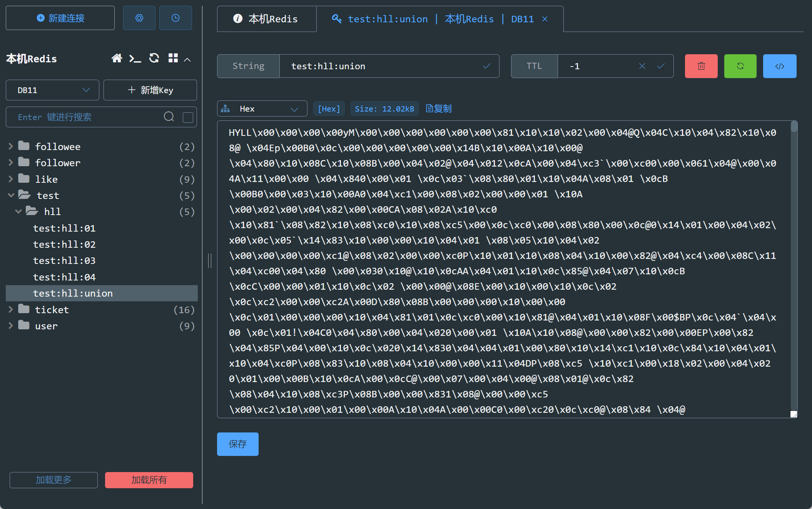Click the [Hex] format tag
Viewport: 812px width, 509px height.
[x=329, y=109]
